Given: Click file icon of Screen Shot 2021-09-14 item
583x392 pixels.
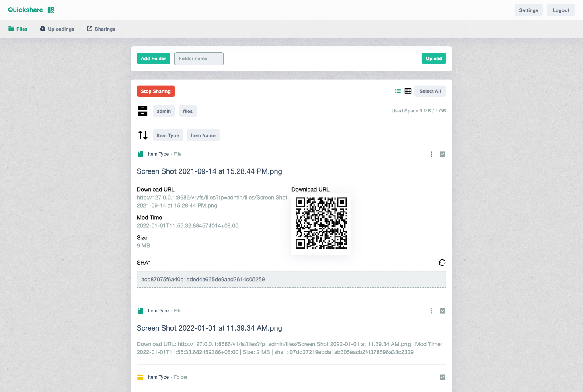Looking at the screenshot, I should click(x=140, y=154).
